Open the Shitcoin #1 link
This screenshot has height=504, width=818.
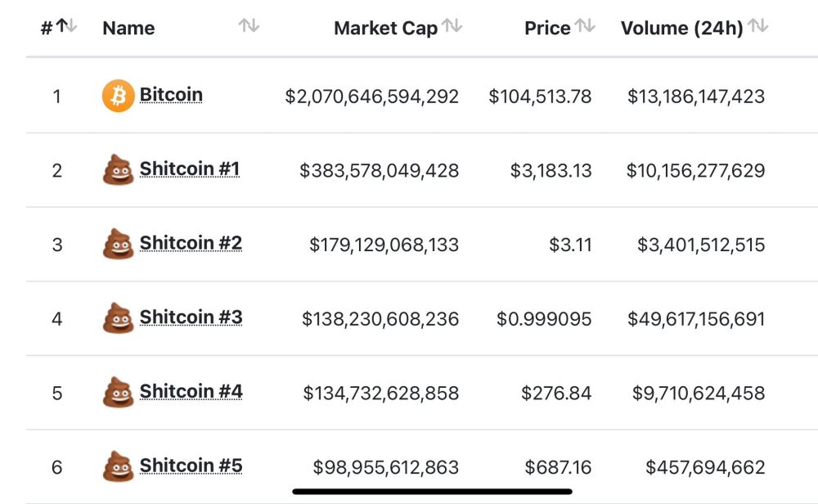click(190, 169)
